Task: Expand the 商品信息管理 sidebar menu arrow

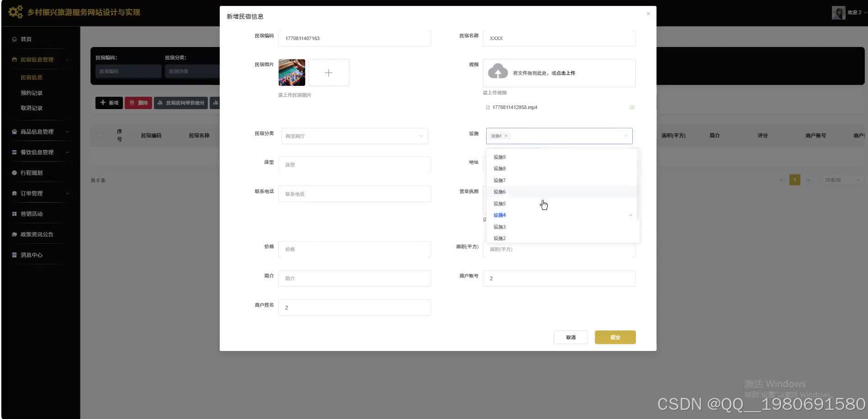Action: tap(67, 132)
